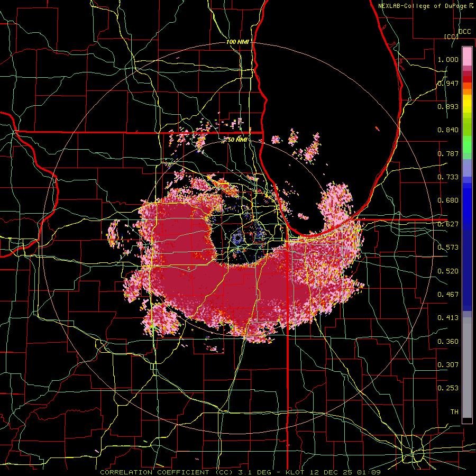Select the 0.520 legend value
The height and width of the screenshot is (476, 476).
pyautogui.click(x=448, y=271)
